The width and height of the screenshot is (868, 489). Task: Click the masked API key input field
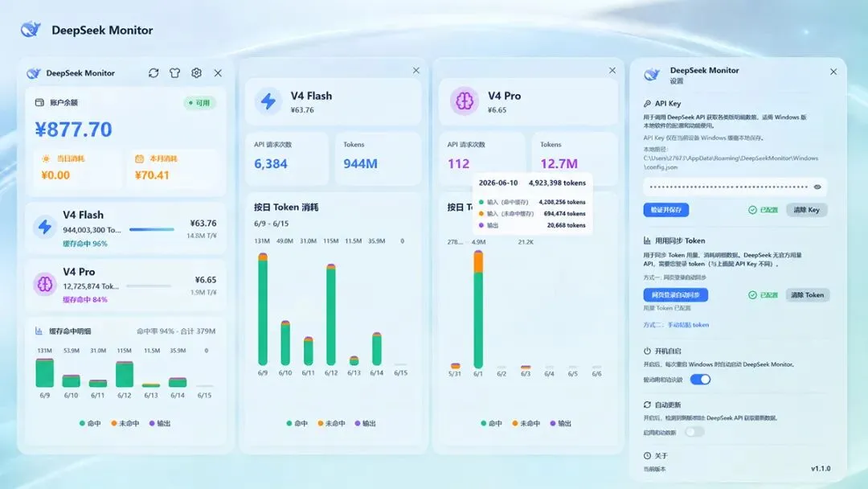[x=735, y=187]
